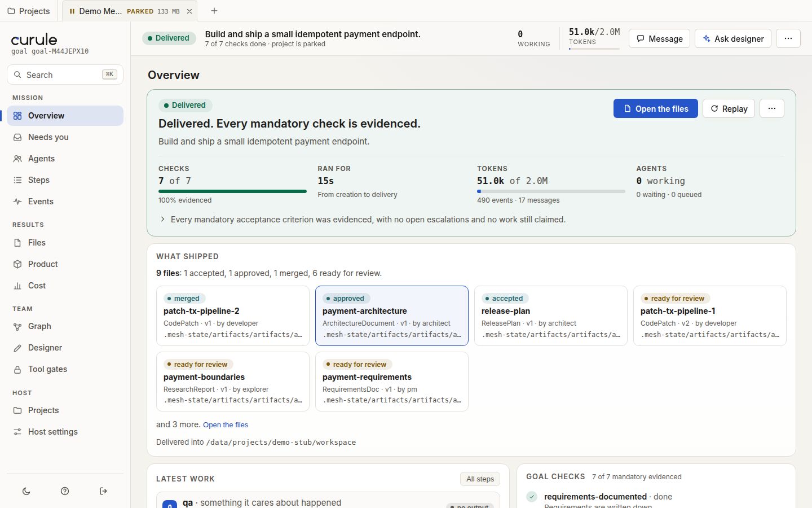Replay the delivered mission
The width and height of the screenshot is (812, 508).
pos(729,108)
